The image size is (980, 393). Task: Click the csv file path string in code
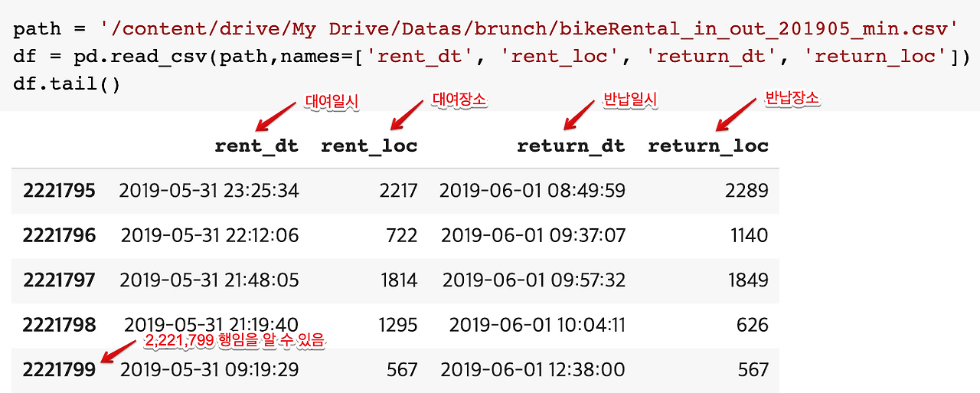point(529,31)
